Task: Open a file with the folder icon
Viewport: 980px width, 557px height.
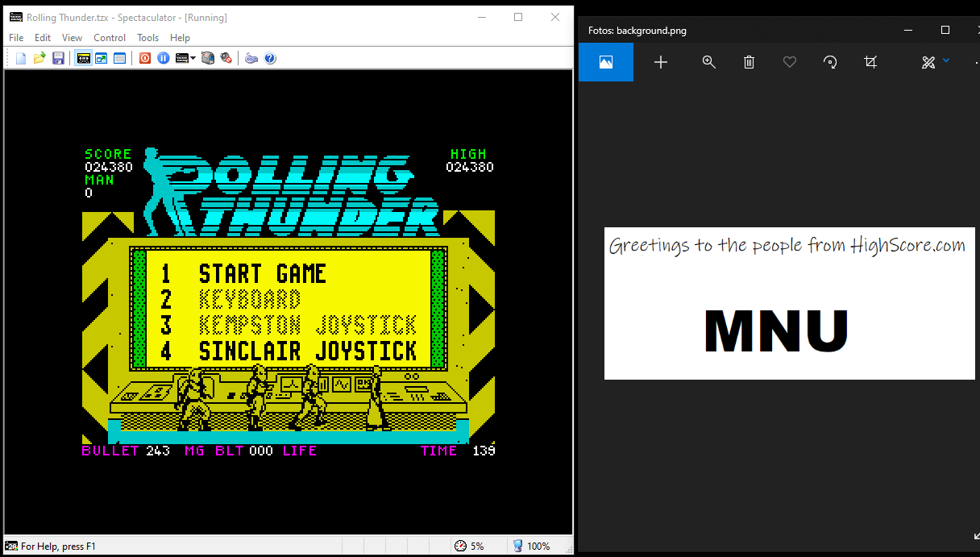Action: 39,58
